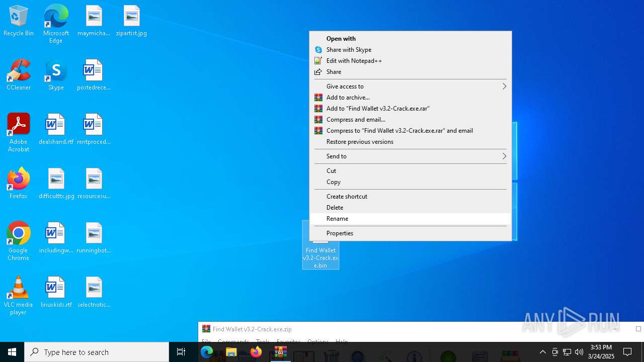Choose Compress to rar and email option
The height and width of the screenshot is (362, 644).
tap(410, 131)
